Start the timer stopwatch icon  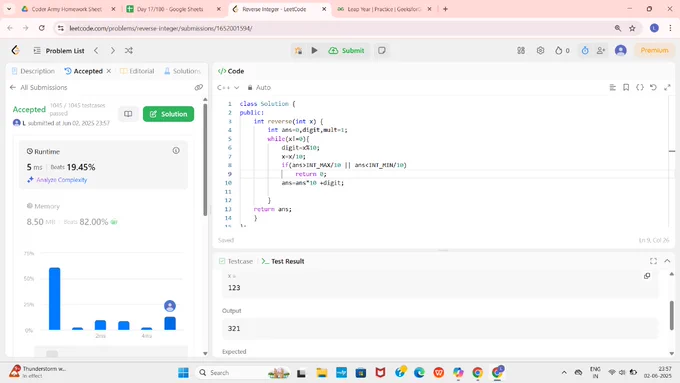click(x=585, y=51)
